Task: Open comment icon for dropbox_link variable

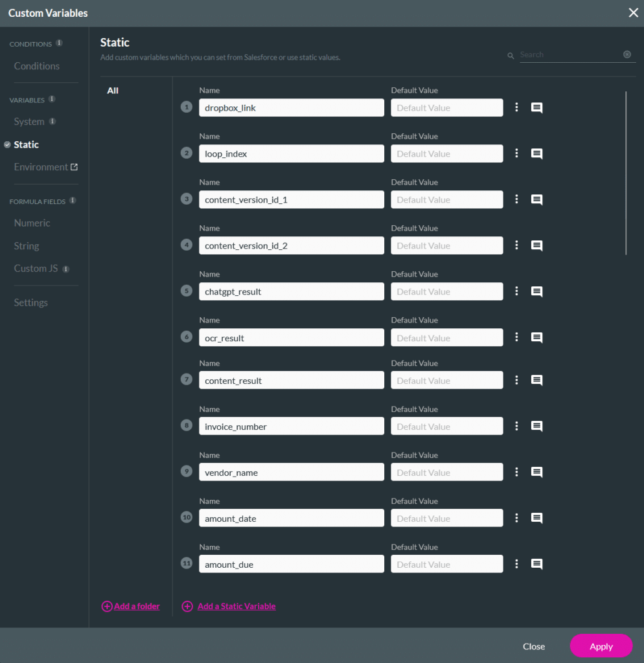Action: [536, 108]
